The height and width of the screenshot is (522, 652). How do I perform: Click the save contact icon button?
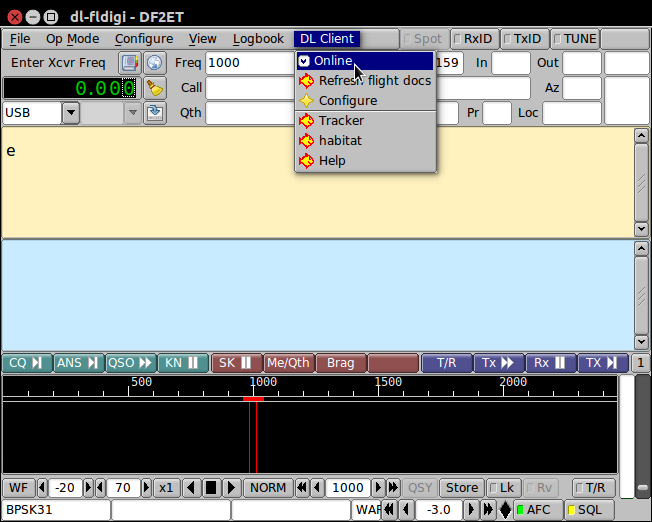point(155,113)
